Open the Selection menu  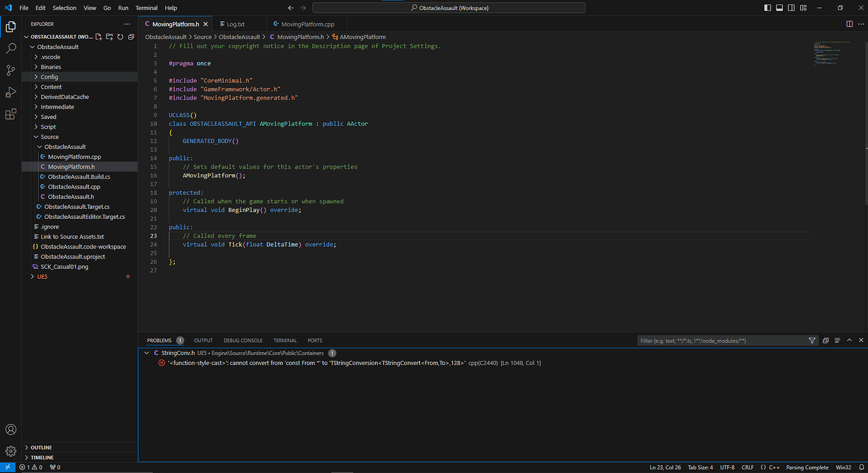pos(64,8)
